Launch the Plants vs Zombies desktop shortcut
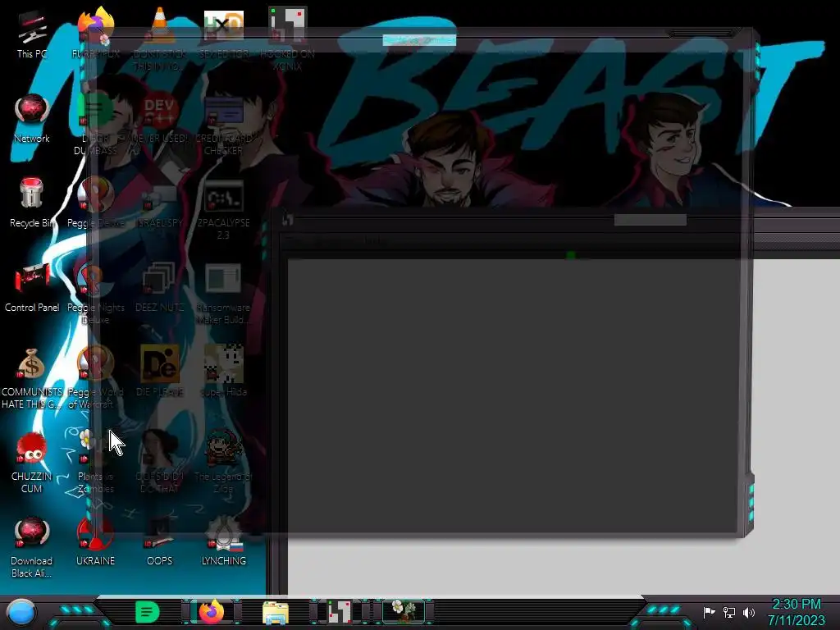840x630 pixels. [x=96, y=463]
